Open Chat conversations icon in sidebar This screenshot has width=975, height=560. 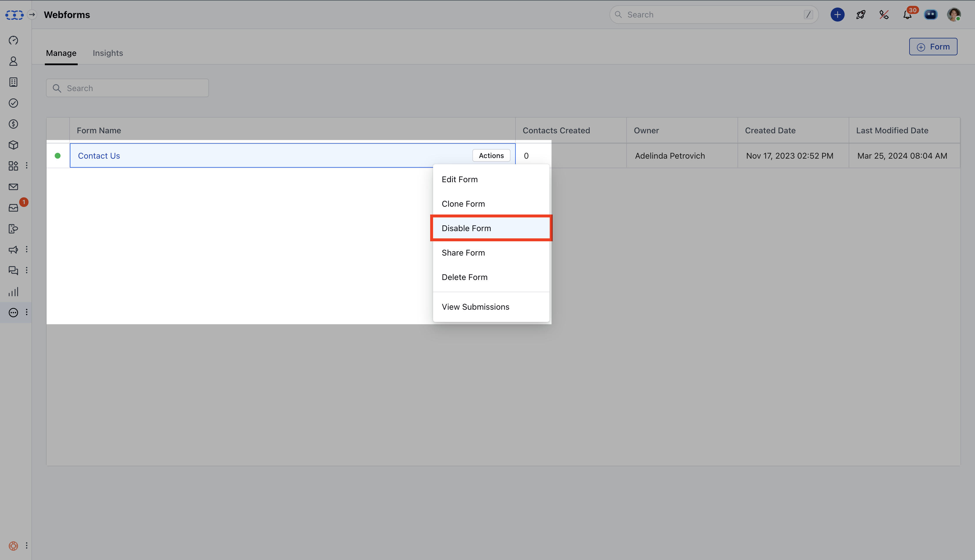coord(13,271)
